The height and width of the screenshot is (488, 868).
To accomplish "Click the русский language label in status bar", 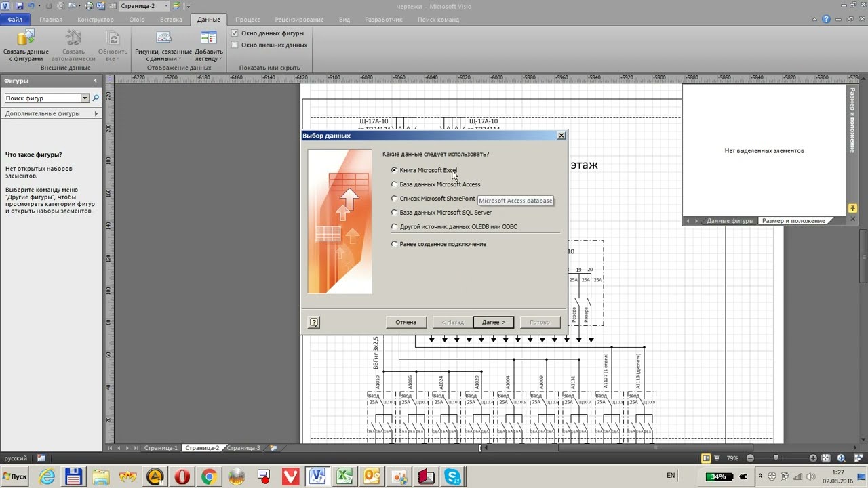I will 16,458.
